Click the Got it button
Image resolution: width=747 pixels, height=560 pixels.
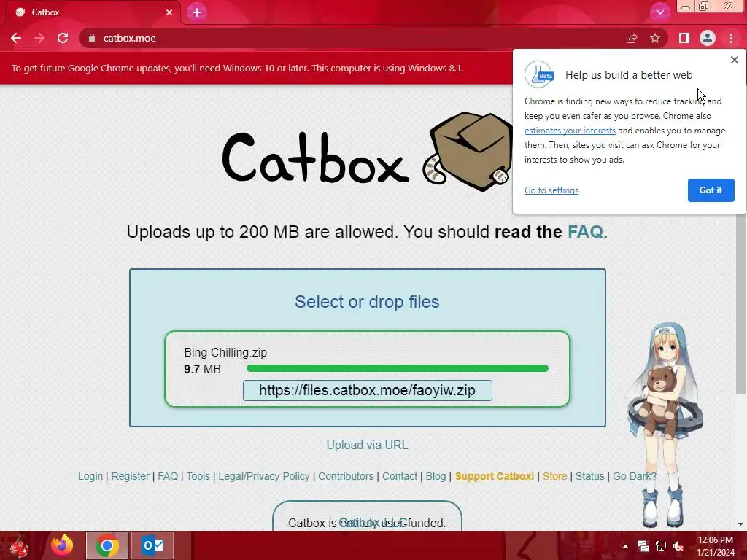click(x=711, y=190)
